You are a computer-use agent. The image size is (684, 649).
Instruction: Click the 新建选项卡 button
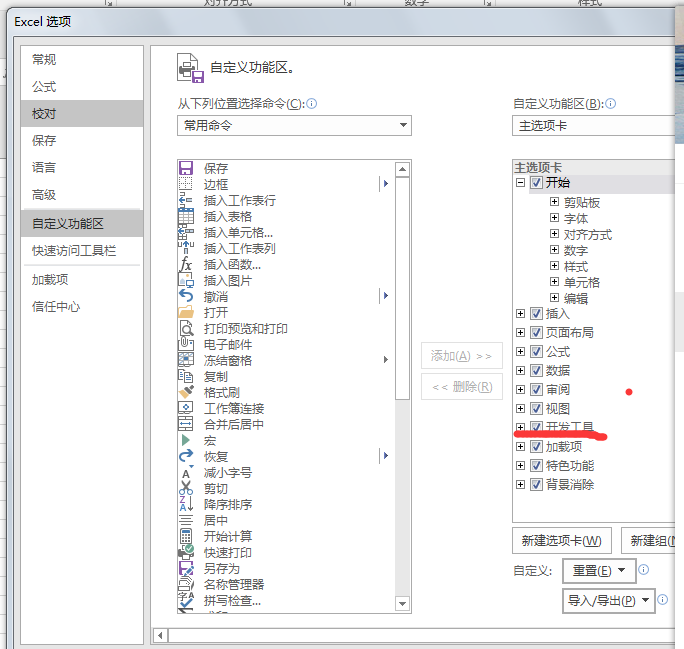click(562, 541)
